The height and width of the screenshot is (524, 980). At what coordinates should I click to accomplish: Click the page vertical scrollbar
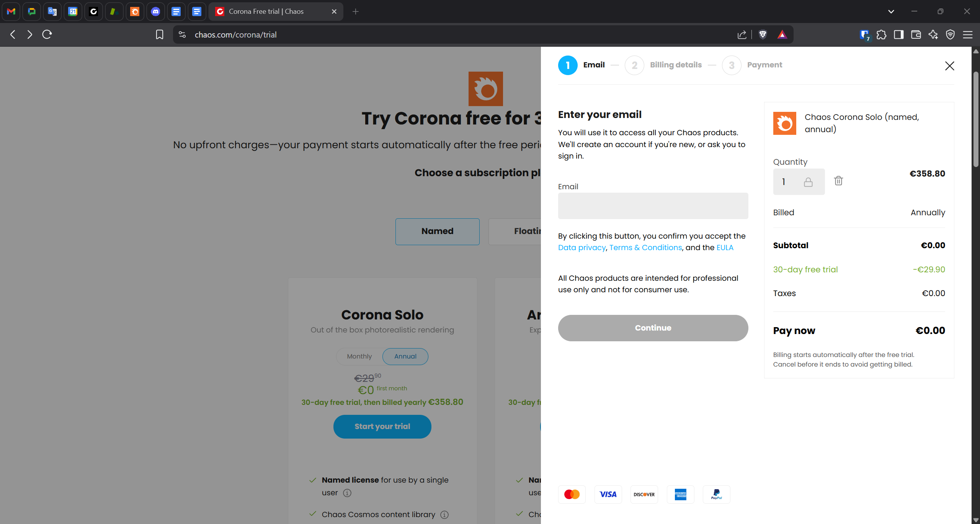pyautogui.click(x=976, y=119)
